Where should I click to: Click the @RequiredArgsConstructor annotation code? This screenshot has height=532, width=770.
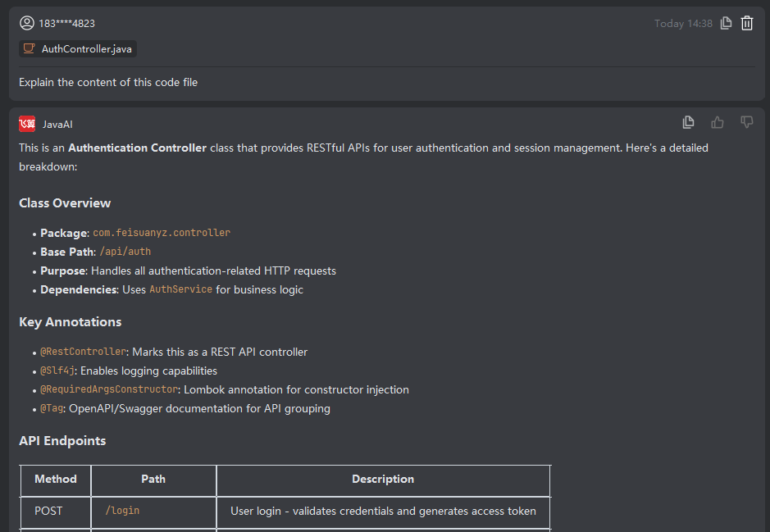tap(109, 389)
